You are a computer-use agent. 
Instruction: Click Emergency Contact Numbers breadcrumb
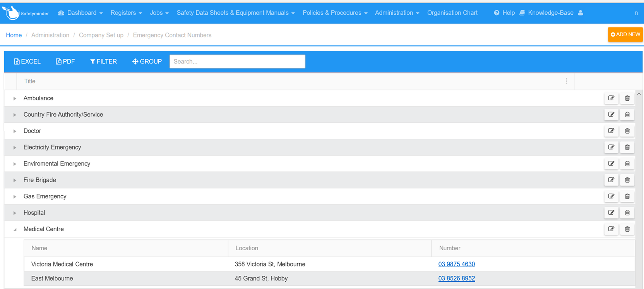172,35
